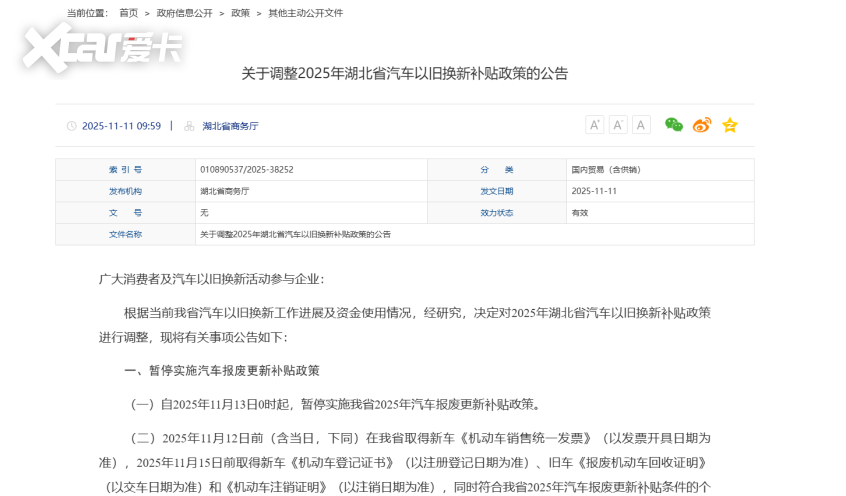Share the article to Weibo
Image resolution: width=846 pixels, height=496 pixels.
tap(702, 125)
